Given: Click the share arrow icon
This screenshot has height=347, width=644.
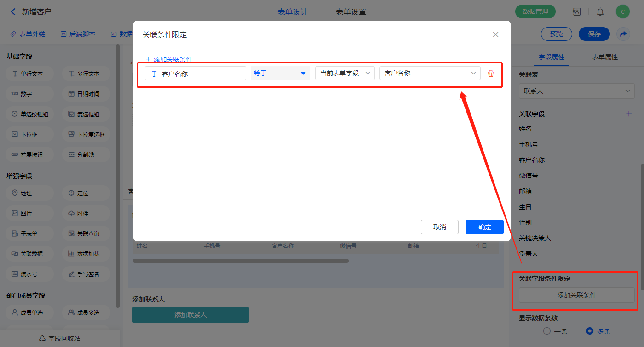Looking at the screenshot, I should 623,34.
